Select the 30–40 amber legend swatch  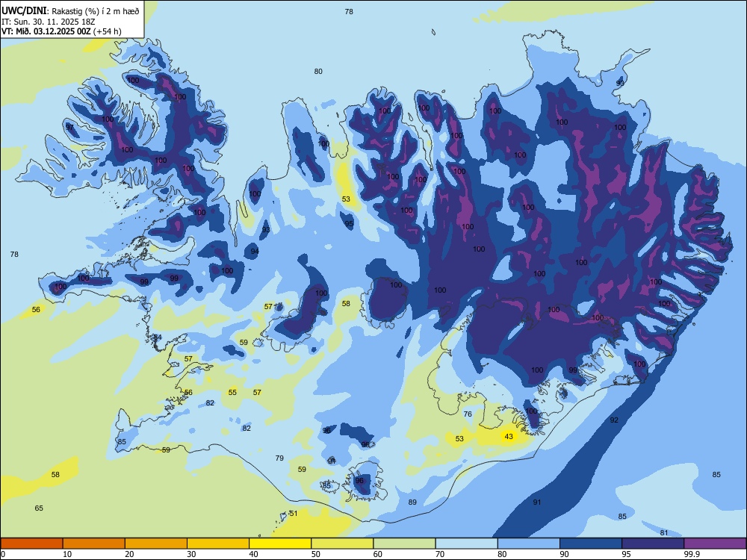click(x=218, y=544)
